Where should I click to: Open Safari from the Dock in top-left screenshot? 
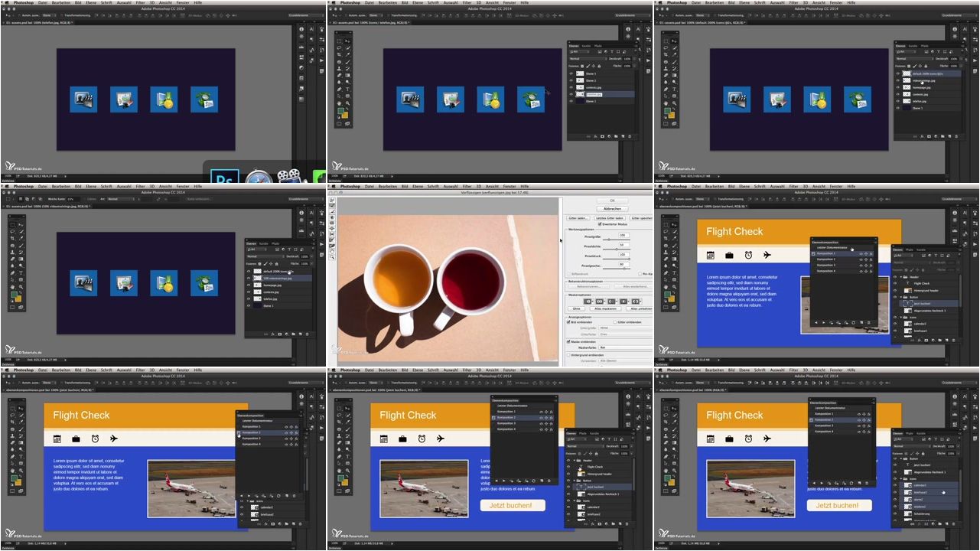[260, 178]
